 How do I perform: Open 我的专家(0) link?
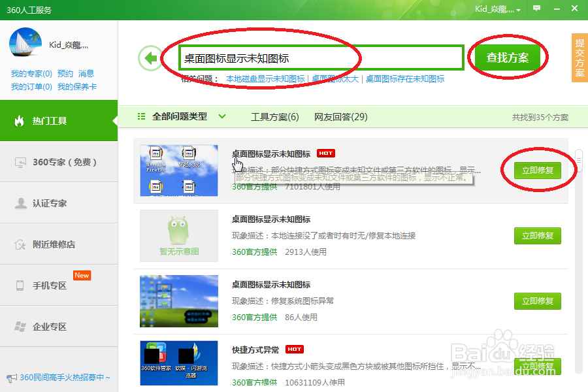[x=31, y=74]
